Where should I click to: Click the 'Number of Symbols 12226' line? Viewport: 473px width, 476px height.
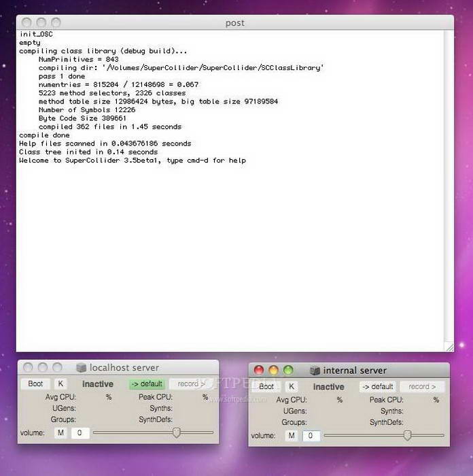point(87,109)
